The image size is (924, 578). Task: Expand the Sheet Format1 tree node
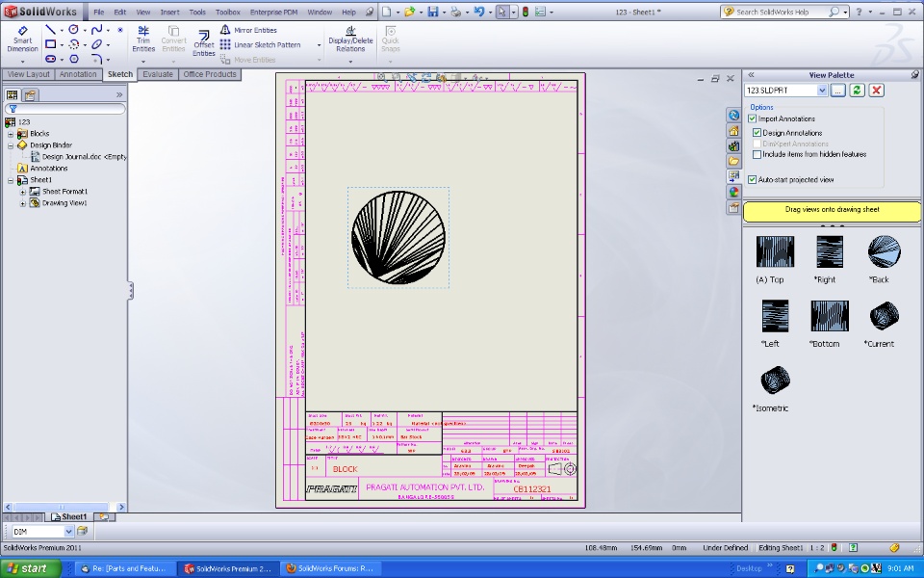(x=22, y=192)
